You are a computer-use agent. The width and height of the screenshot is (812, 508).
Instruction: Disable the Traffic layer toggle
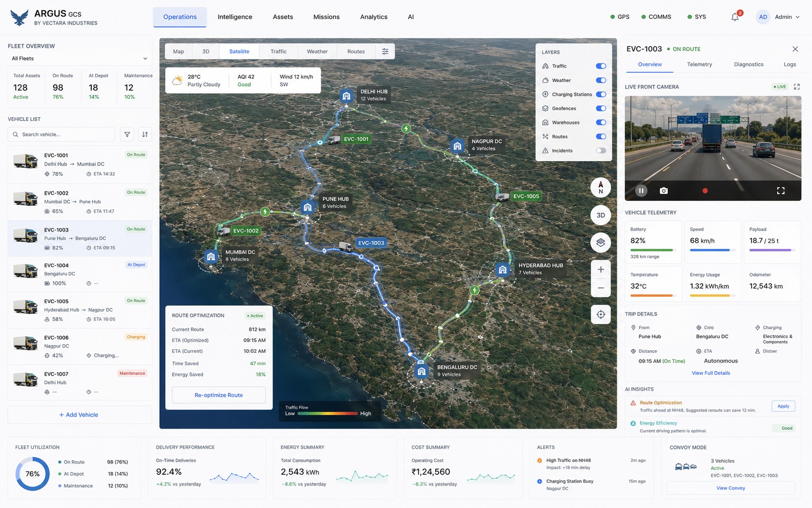tap(601, 66)
